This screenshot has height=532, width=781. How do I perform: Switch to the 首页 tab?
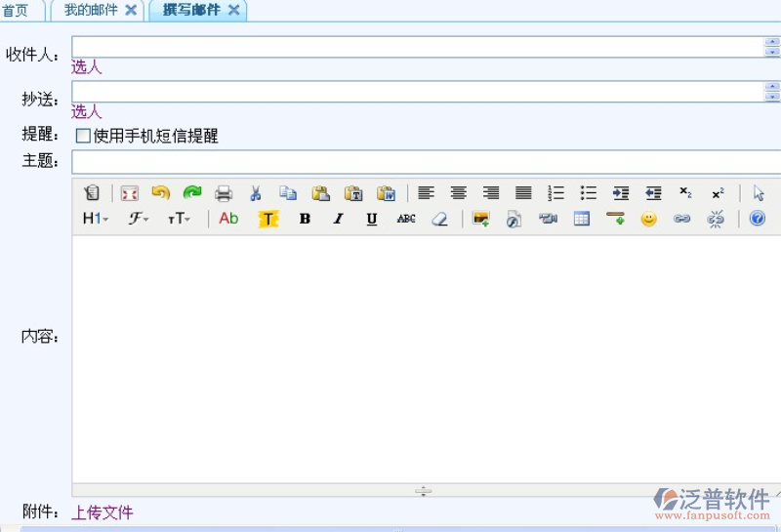click(x=16, y=10)
